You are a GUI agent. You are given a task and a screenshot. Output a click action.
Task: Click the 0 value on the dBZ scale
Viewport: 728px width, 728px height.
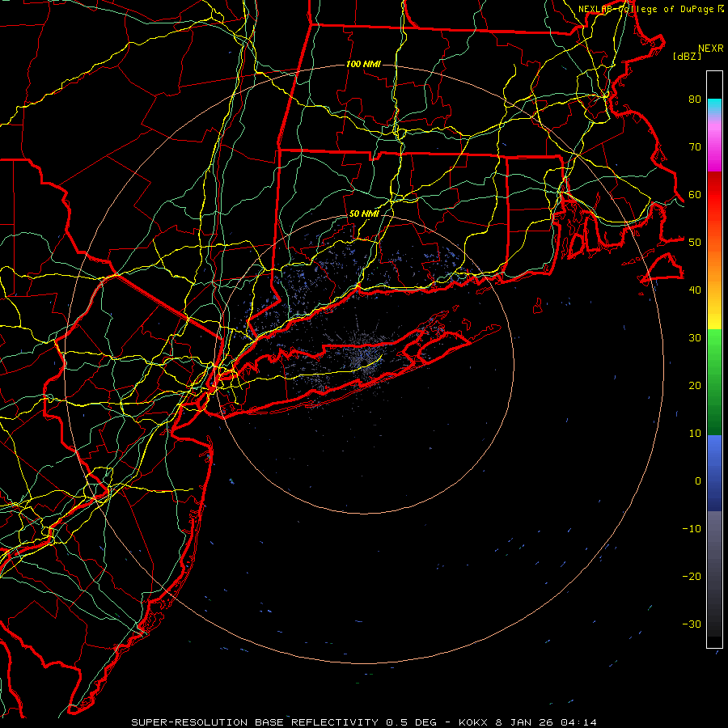click(698, 481)
